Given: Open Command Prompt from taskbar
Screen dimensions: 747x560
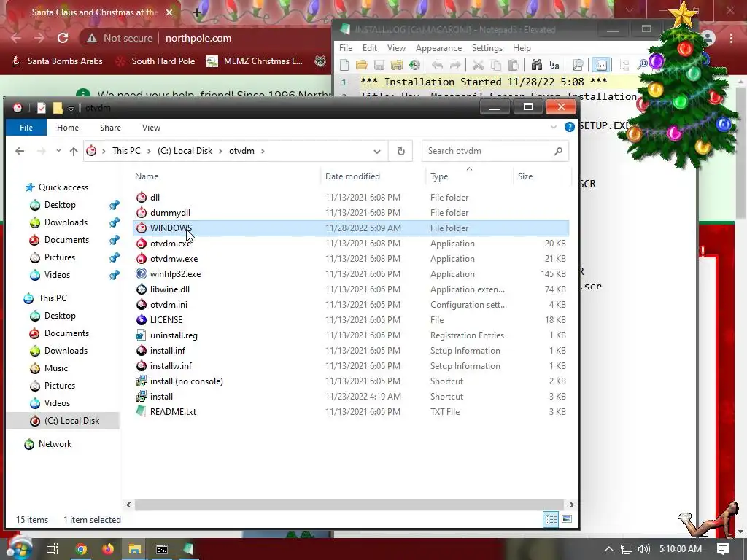Looking at the screenshot, I should [x=162, y=549].
